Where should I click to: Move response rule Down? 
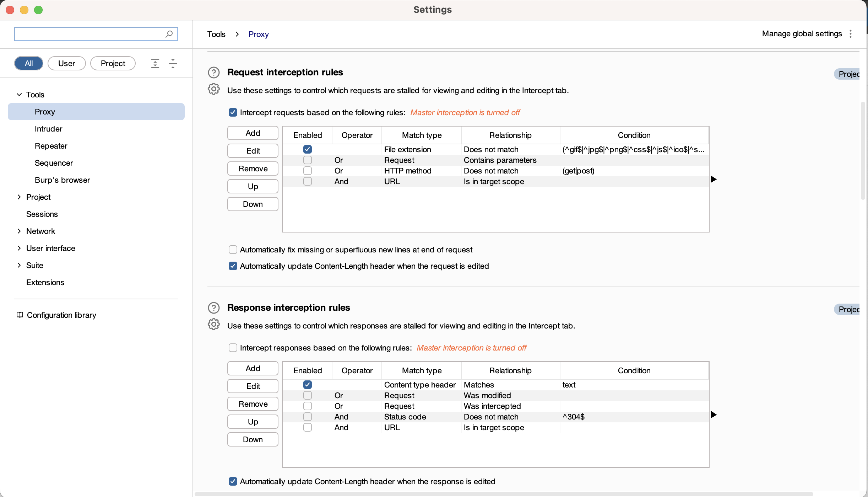[x=253, y=439]
